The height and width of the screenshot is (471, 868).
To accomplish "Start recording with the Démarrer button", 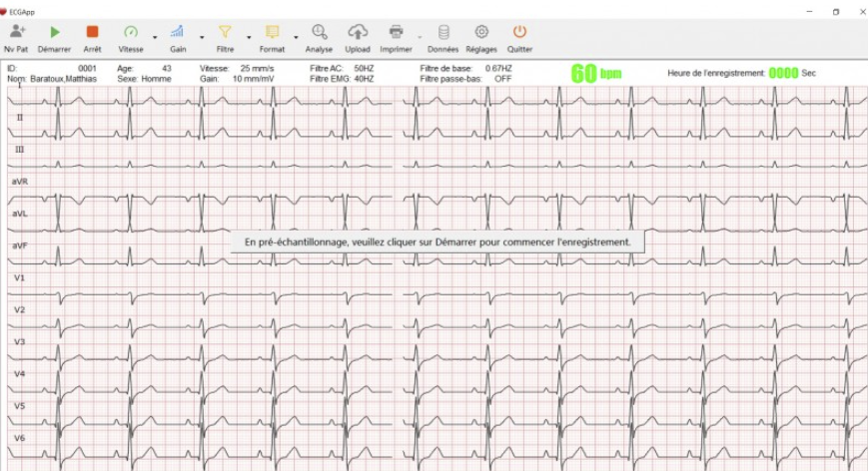I will (54, 33).
